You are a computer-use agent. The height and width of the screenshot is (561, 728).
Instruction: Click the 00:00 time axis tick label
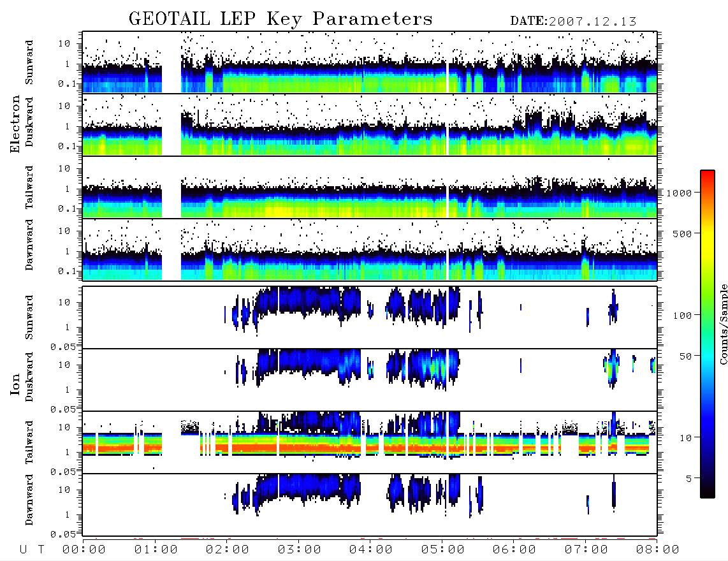[x=84, y=550]
